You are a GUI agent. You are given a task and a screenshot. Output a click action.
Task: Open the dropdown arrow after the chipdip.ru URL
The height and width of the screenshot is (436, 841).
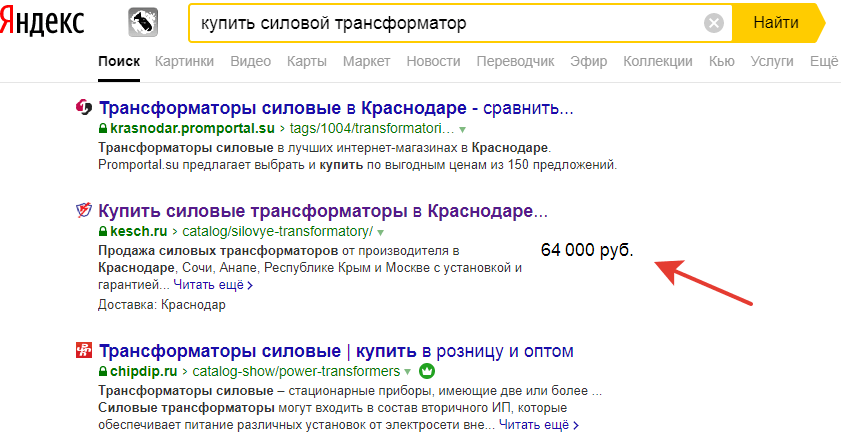pos(407,372)
